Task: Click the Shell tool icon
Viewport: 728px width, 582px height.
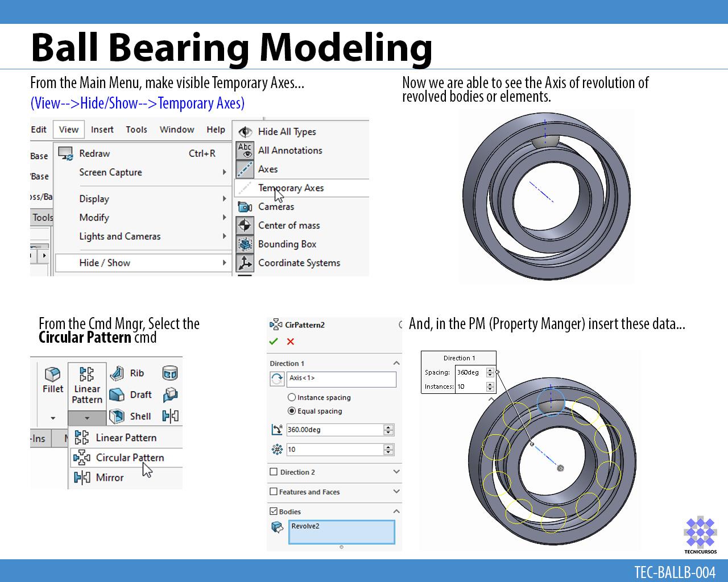Action: coord(117,416)
